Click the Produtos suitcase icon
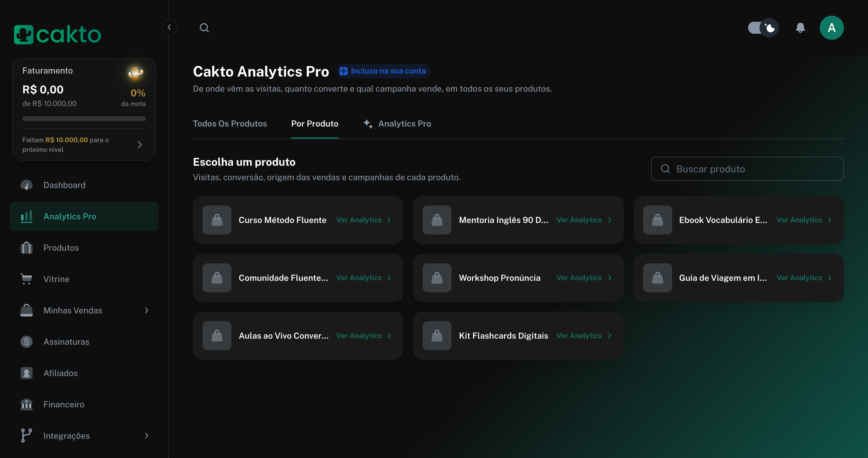The width and height of the screenshot is (868, 458). pos(26,247)
